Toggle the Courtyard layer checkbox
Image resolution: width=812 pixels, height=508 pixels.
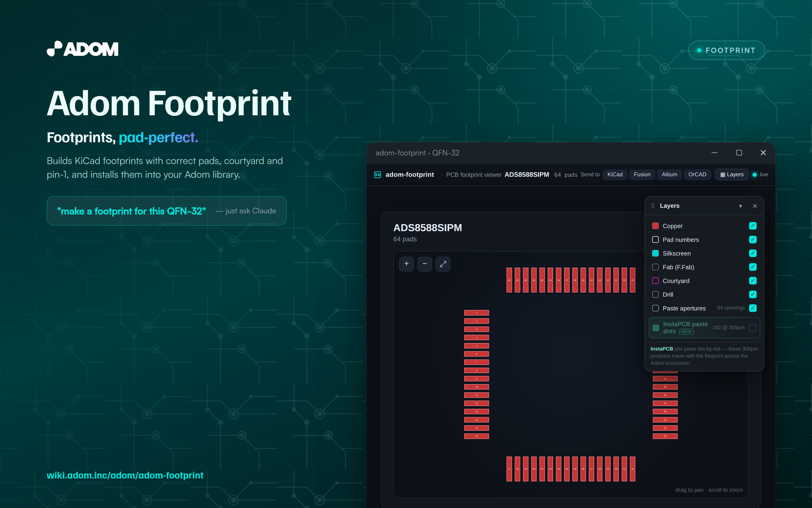753,281
